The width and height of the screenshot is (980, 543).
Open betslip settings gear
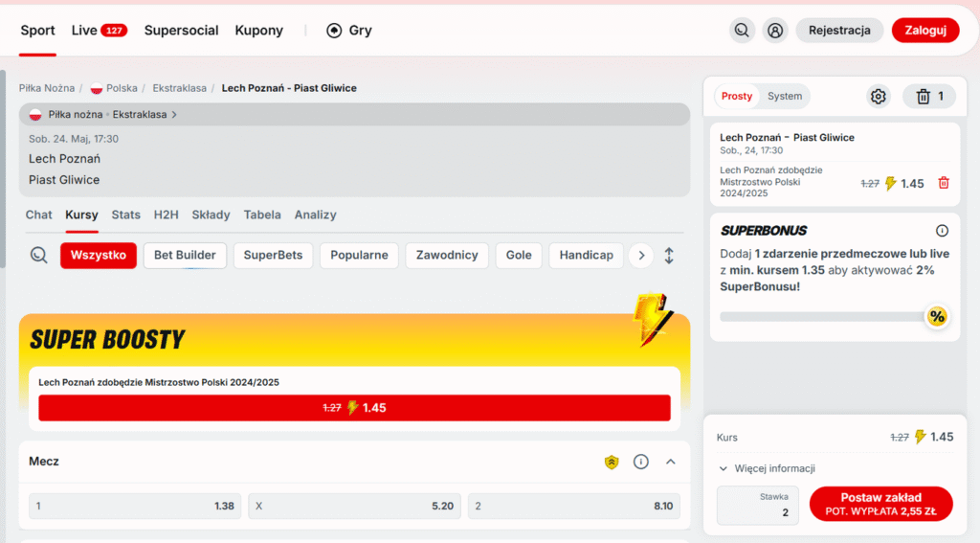[x=879, y=97]
